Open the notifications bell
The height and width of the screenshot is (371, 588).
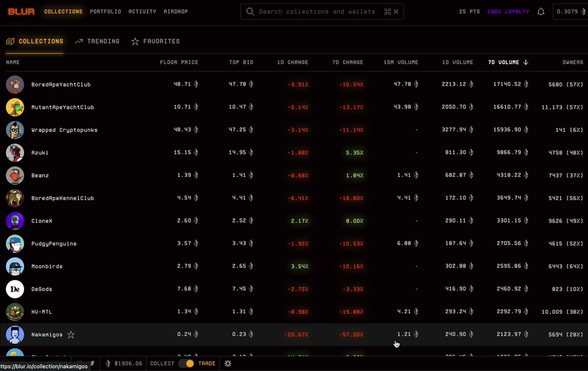[x=541, y=12]
